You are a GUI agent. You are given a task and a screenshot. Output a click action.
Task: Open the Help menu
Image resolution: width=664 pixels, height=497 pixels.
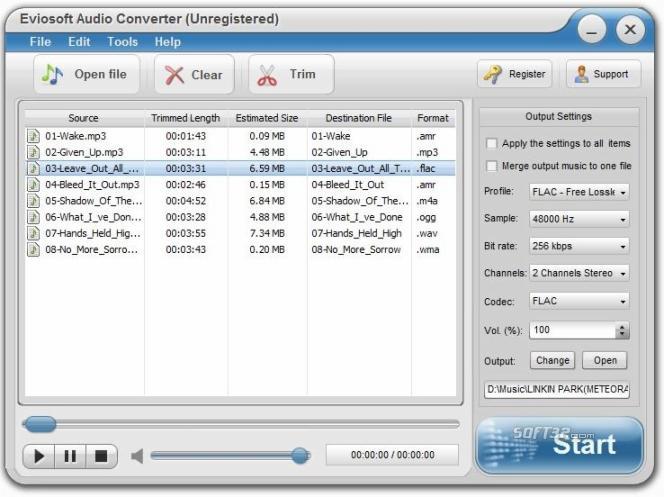pos(168,42)
